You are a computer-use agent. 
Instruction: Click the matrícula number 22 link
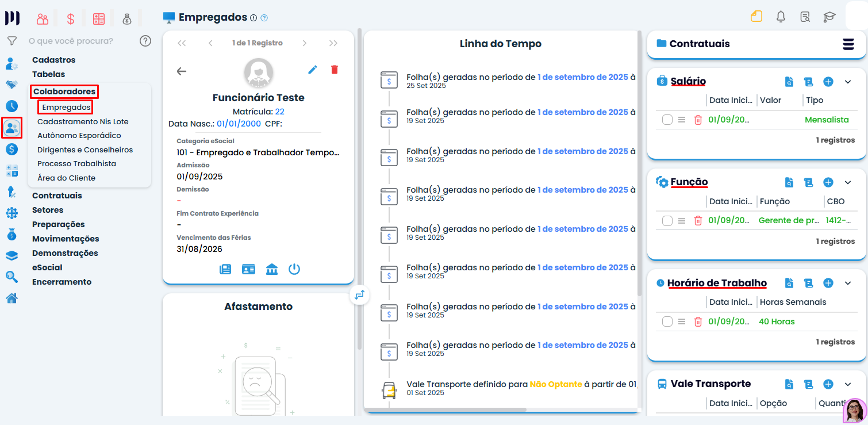tap(281, 111)
